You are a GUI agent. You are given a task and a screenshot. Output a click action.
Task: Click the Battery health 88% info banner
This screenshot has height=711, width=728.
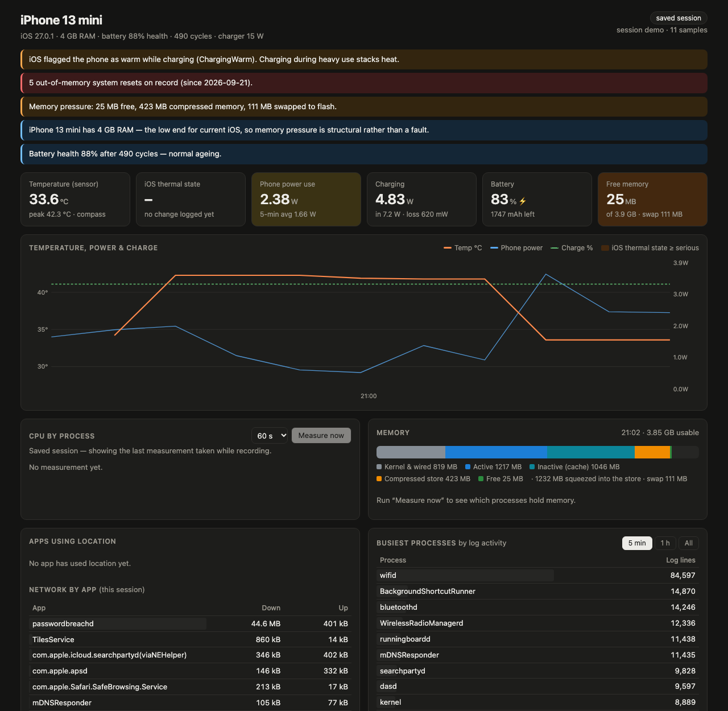(364, 154)
